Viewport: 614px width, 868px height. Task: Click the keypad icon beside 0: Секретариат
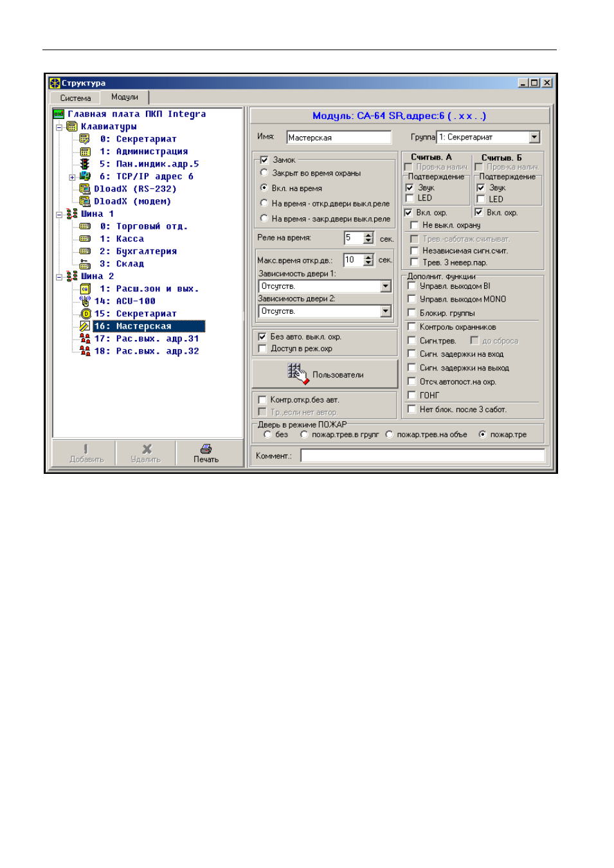click(85, 139)
